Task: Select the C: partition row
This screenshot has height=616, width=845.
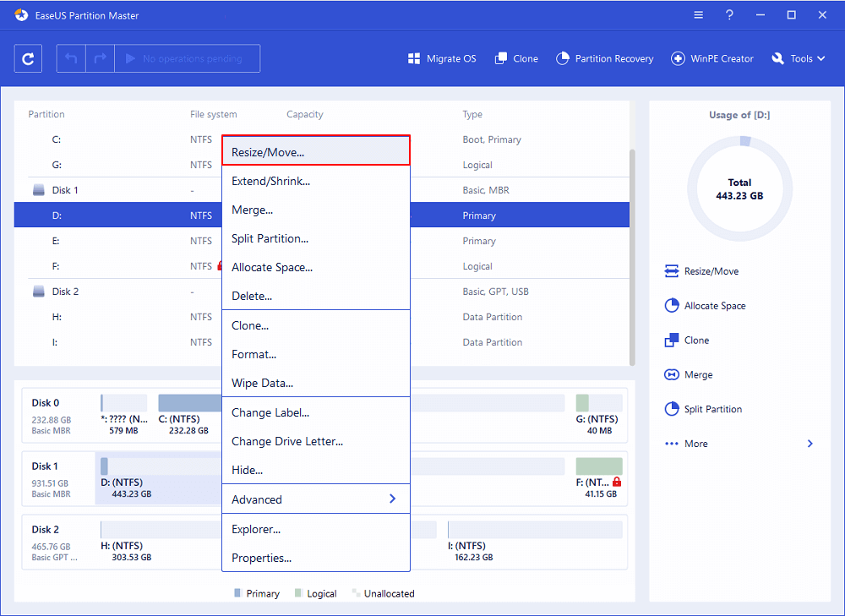Action: [x=322, y=139]
